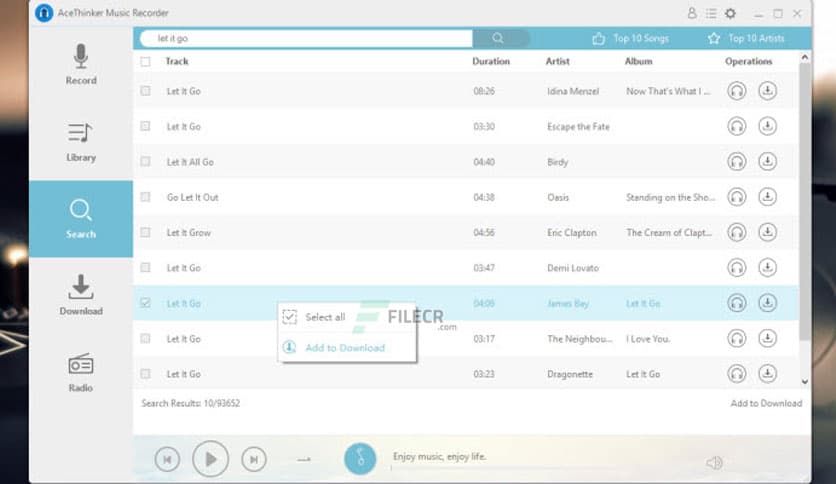
Task: Click the search magnifier button
Action: (498, 38)
